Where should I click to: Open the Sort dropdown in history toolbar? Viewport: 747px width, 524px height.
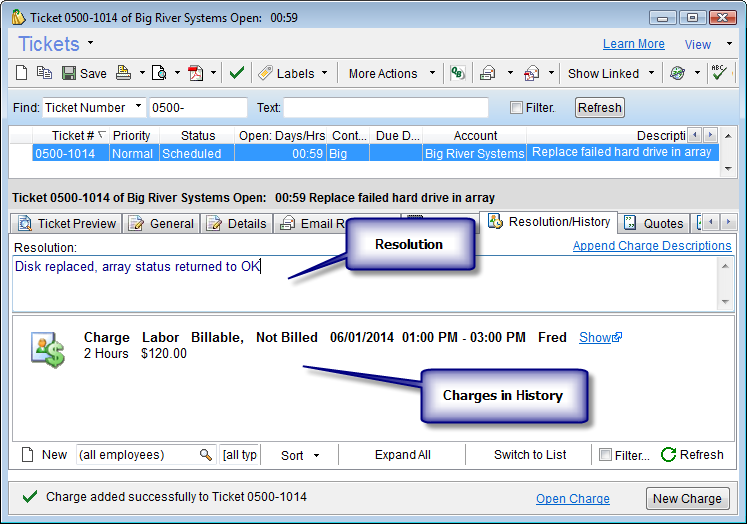click(300, 455)
